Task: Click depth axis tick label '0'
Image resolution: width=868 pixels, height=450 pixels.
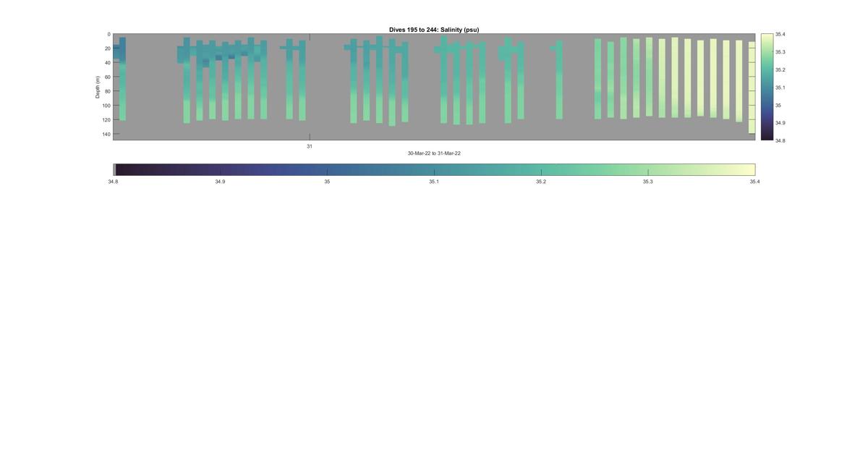Action: [x=109, y=34]
